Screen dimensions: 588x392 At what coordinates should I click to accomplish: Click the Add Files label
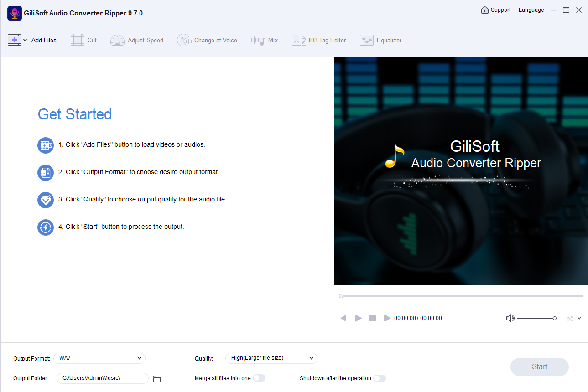point(44,40)
